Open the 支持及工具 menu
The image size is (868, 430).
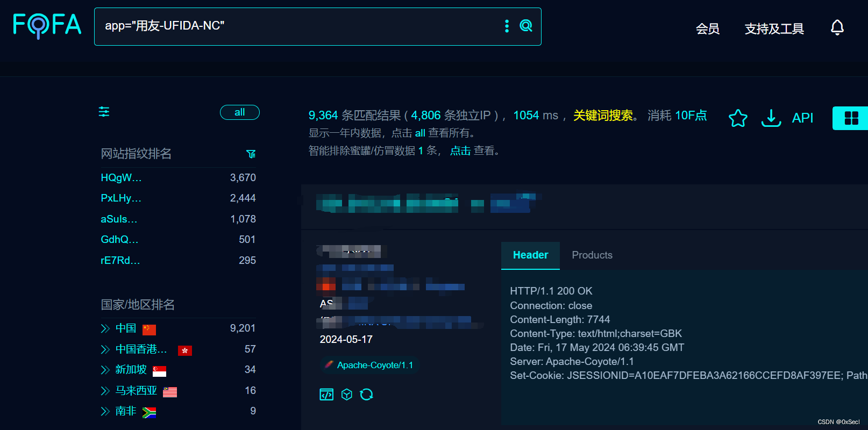(x=774, y=28)
